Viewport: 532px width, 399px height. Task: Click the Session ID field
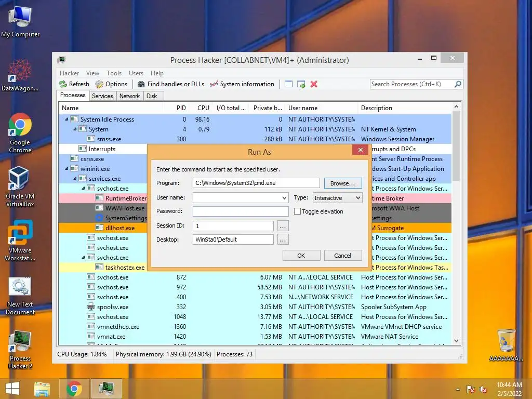[x=233, y=225]
